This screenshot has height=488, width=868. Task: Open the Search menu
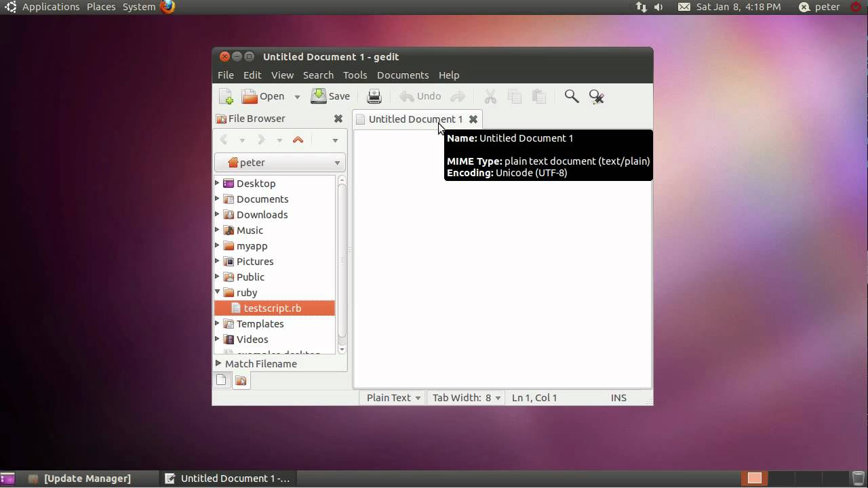[x=318, y=75]
